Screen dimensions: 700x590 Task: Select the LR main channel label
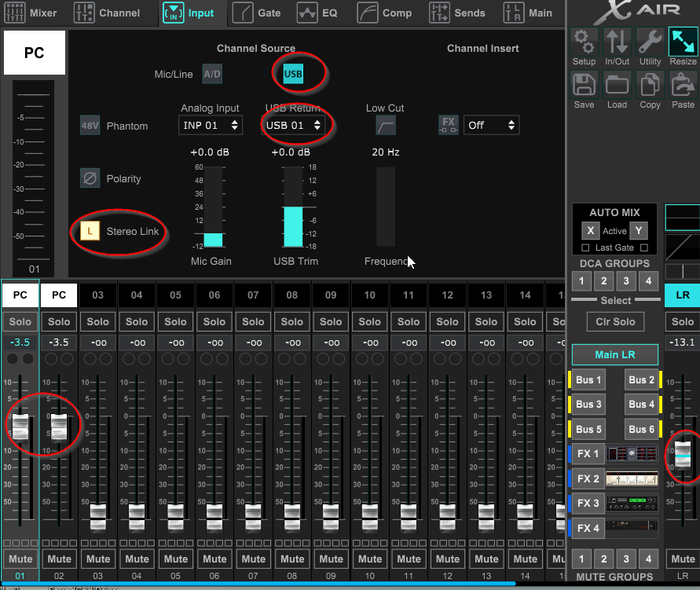click(683, 295)
